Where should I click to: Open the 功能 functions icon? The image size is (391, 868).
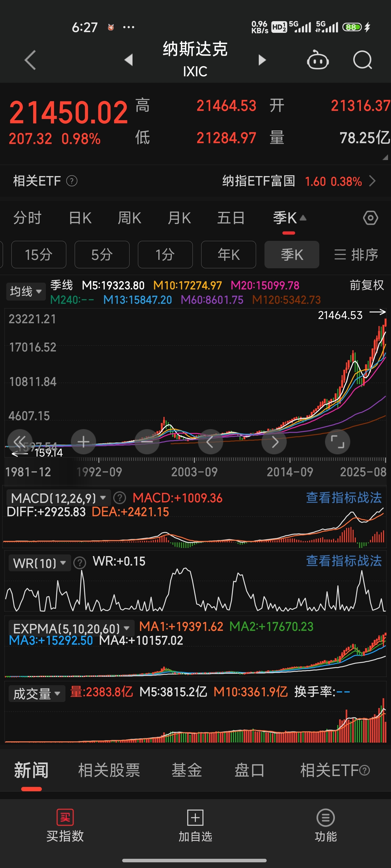pos(326,818)
